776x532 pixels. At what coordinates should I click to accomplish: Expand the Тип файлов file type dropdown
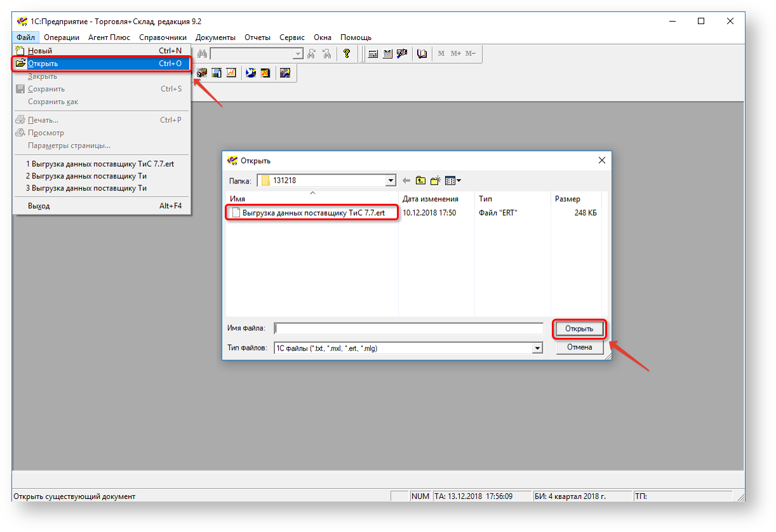click(538, 348)
